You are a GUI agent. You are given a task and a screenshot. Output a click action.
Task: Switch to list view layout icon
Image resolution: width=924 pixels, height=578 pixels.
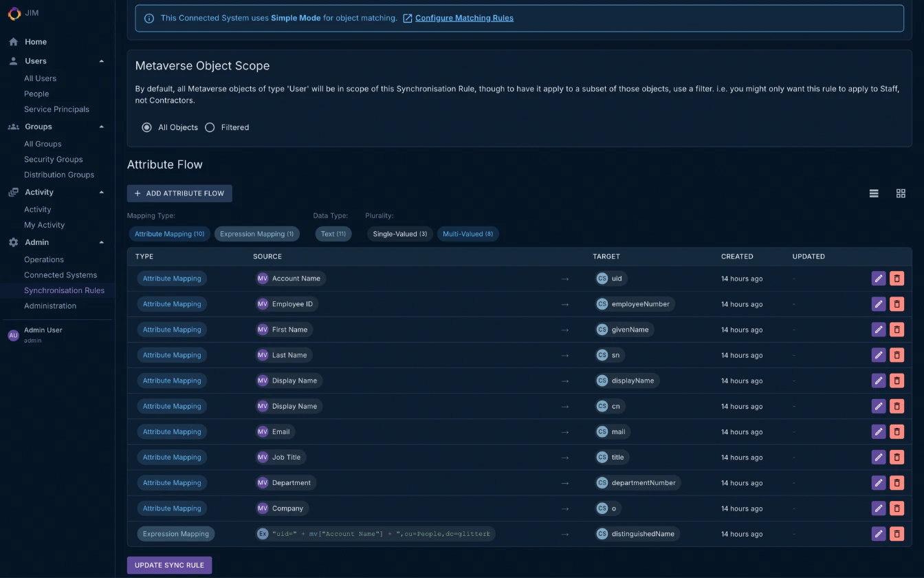pyautogui.click(x=874, y=194)
